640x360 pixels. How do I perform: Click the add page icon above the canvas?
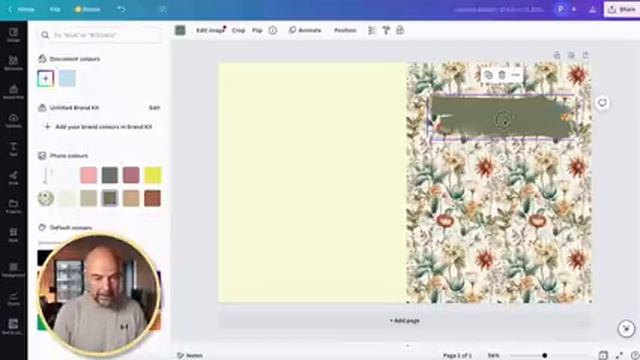tap(585, 55)
